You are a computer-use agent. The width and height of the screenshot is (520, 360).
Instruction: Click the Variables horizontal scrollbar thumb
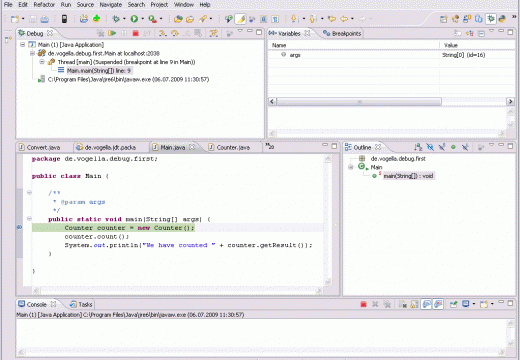[x=359, y=101]
